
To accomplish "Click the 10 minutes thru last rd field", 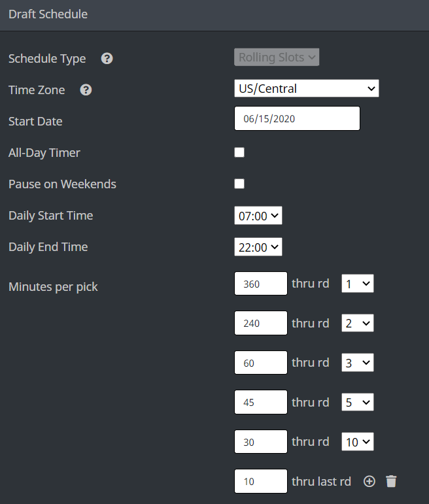I will [261, 481].
